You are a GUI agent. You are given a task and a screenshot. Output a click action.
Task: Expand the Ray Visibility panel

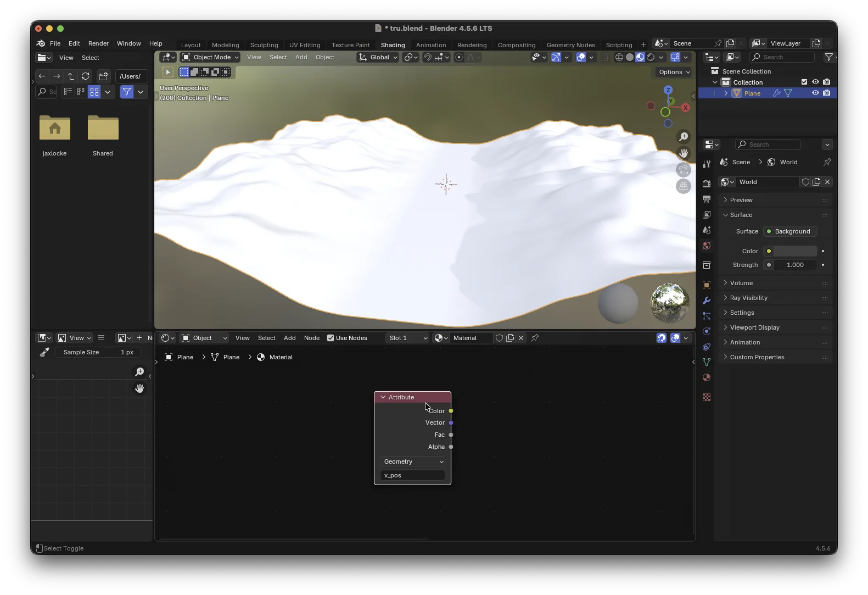point(749,298)
